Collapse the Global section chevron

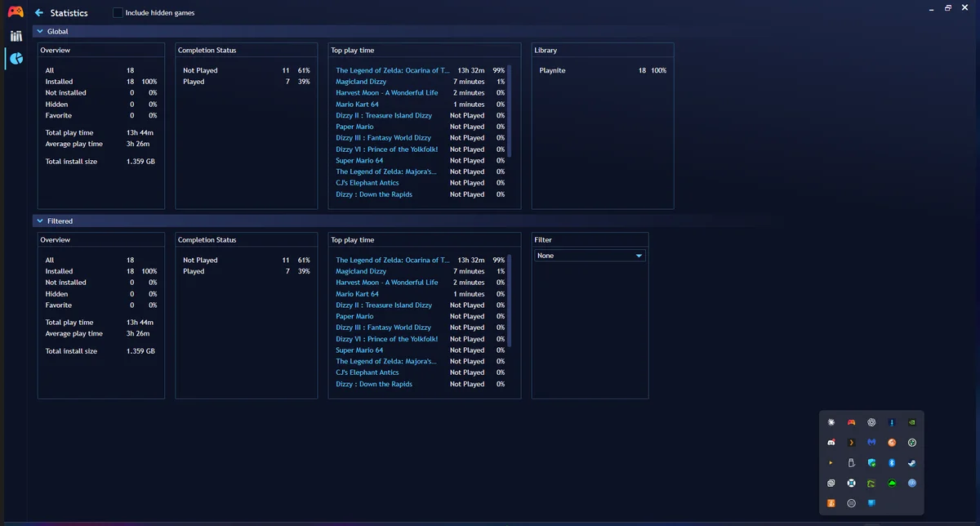(40, 31)
